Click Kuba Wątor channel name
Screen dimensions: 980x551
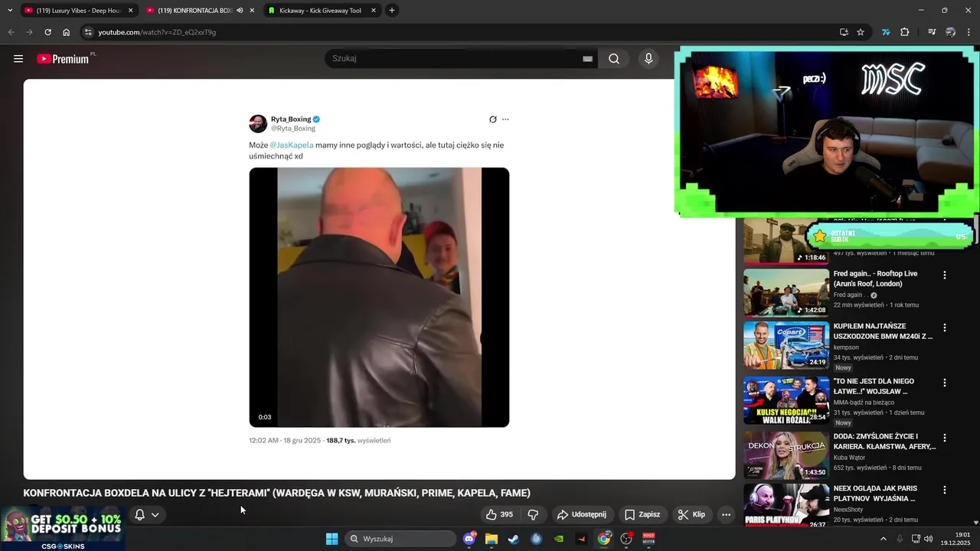[x=850, y=458]
